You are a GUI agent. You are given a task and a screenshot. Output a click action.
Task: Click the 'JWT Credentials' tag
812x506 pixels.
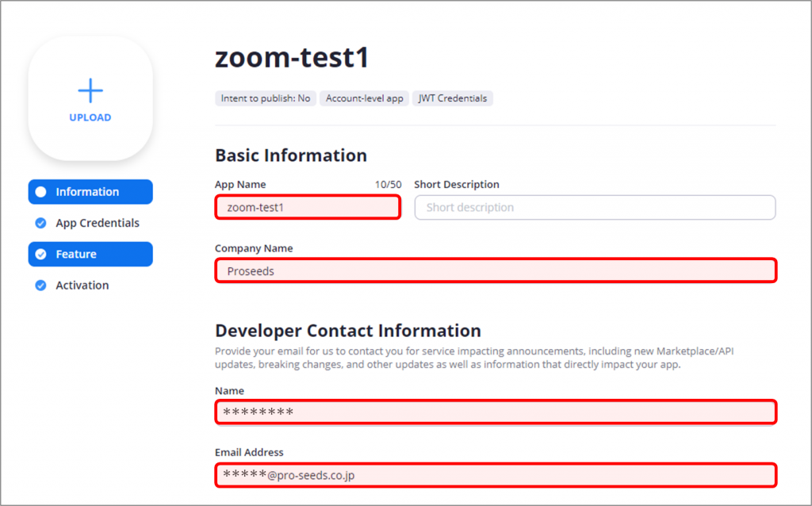point(452,98)
